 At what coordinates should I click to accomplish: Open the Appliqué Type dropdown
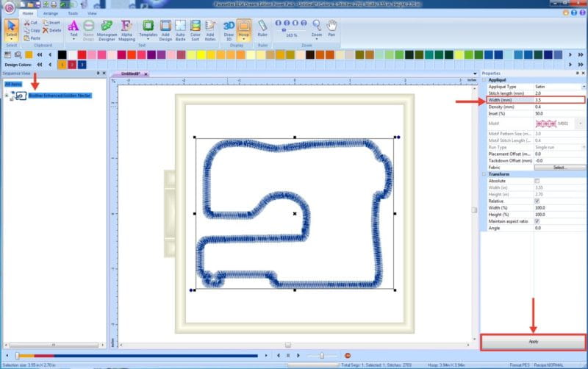[582, 87]
